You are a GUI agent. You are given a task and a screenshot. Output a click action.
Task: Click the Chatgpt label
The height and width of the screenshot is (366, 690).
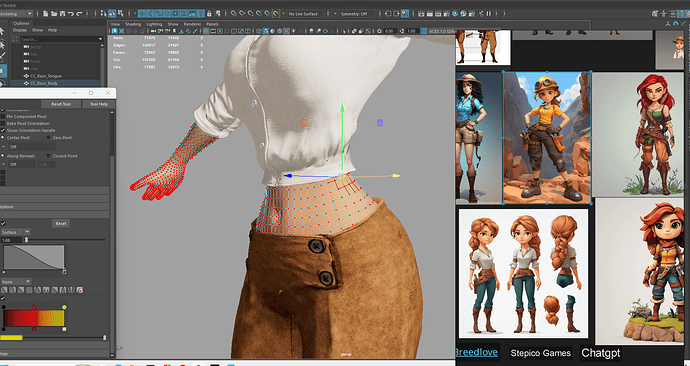coord(601,353)
